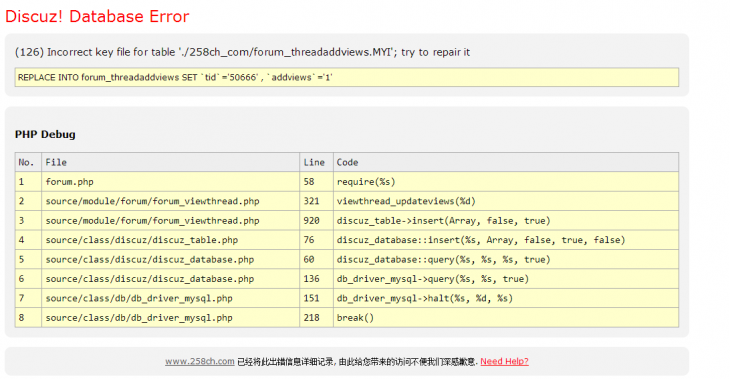730x379 pixels.
Task: Click the Line column header
Action: pos(316,162)
